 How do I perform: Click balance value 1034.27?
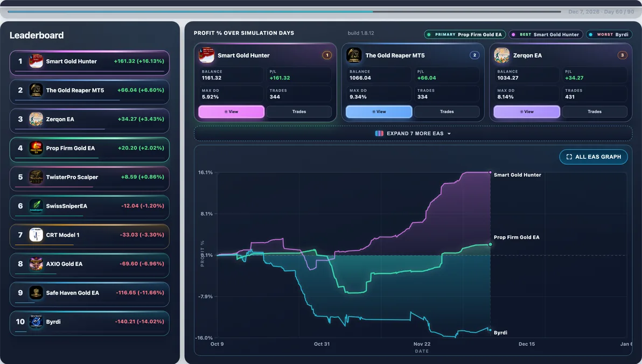(508, 78)
